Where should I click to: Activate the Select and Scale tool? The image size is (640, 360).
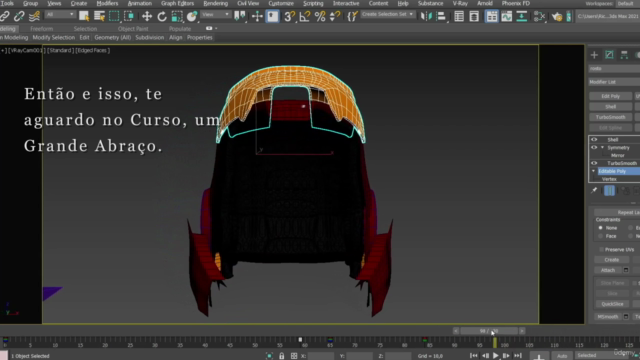point(177,16)
